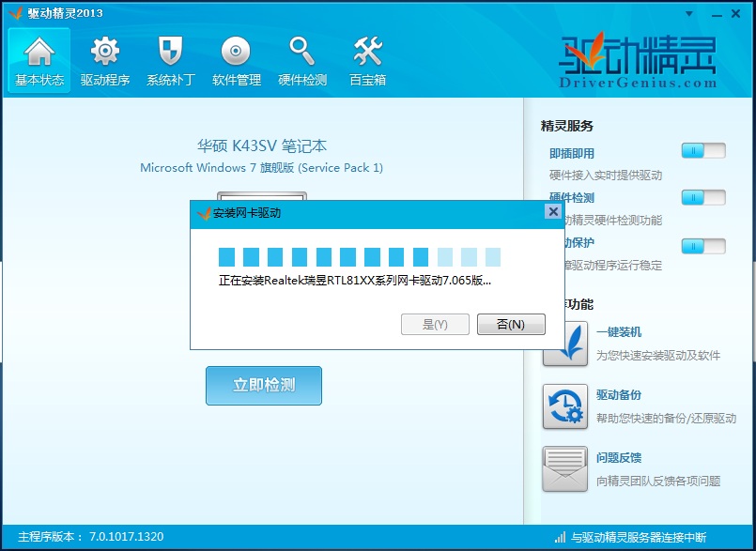Image resolution: width=756 pixels, height=551 pixels.
Task: Click the 正在安装Realtek瑞昱 status message
Action: 355,281
